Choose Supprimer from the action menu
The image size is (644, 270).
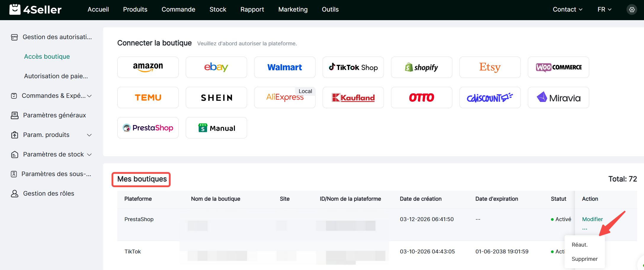[x=584, y=259]
